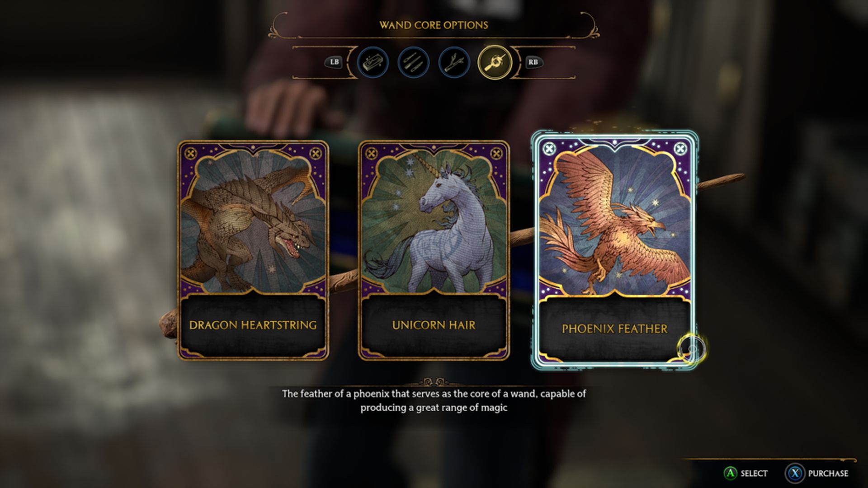Click the Phoenix Feather label

614,328
